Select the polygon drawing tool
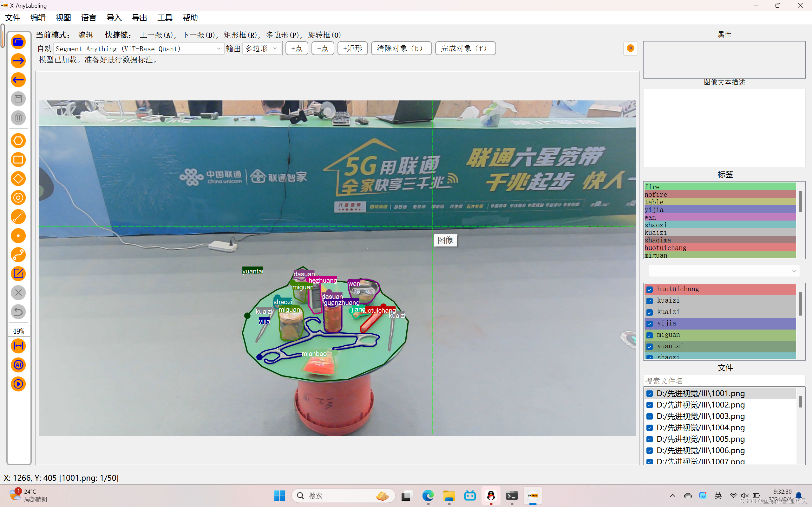Image resolution: width=812 pixels, height=507 pixels. [18, 141]
